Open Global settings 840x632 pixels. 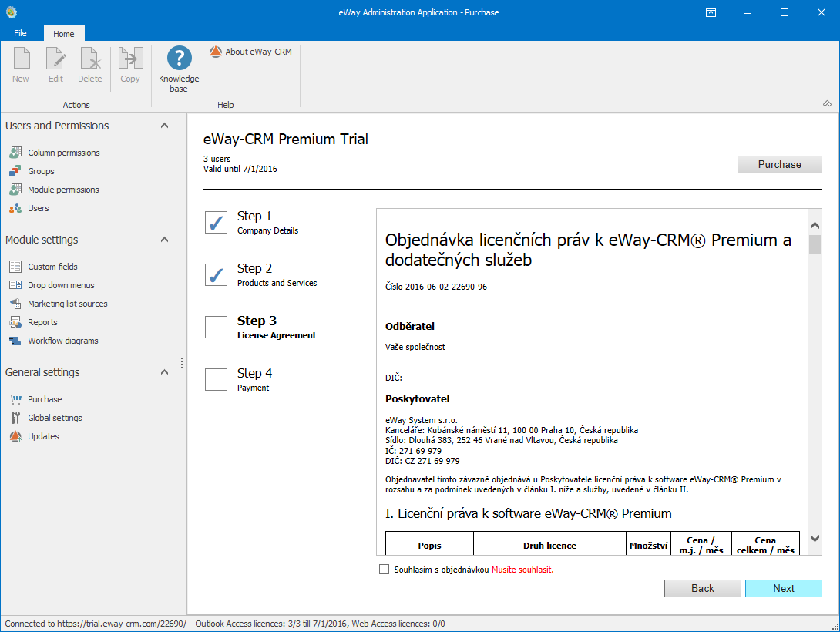pos(45,418)
